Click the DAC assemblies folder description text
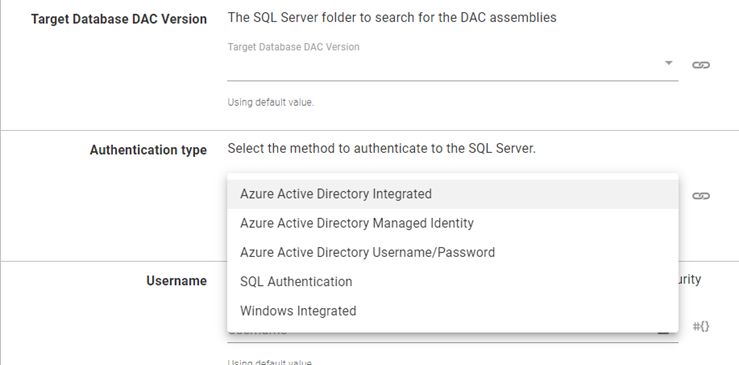This screenshot has width=739, height=365. [392, 17]
